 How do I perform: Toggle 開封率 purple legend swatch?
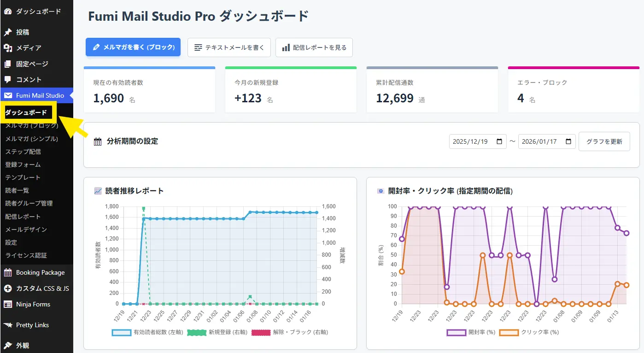click(x=456, y=332)
